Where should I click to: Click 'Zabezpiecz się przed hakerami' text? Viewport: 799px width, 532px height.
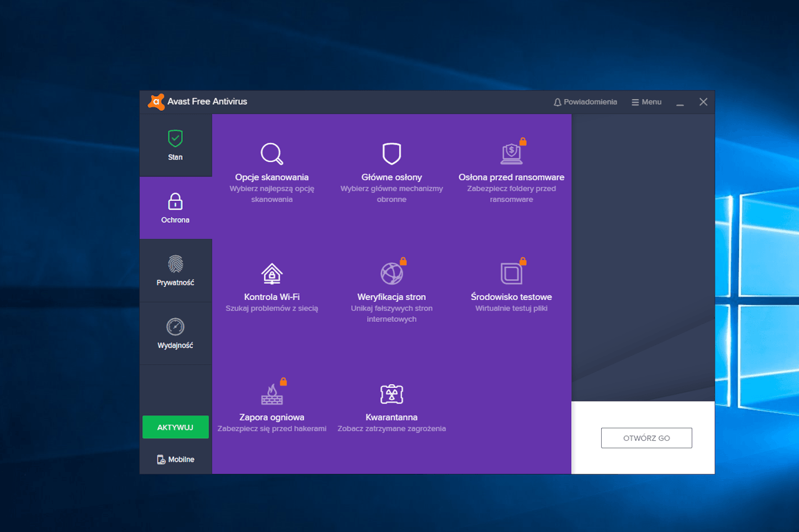coord(272,428)
